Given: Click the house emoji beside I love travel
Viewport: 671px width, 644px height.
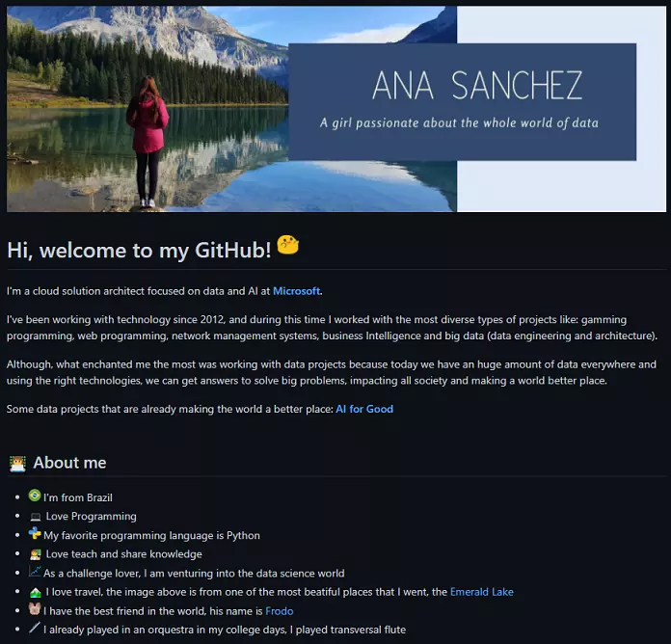Looking at the screenshot, I should click(x=35, y=592).
